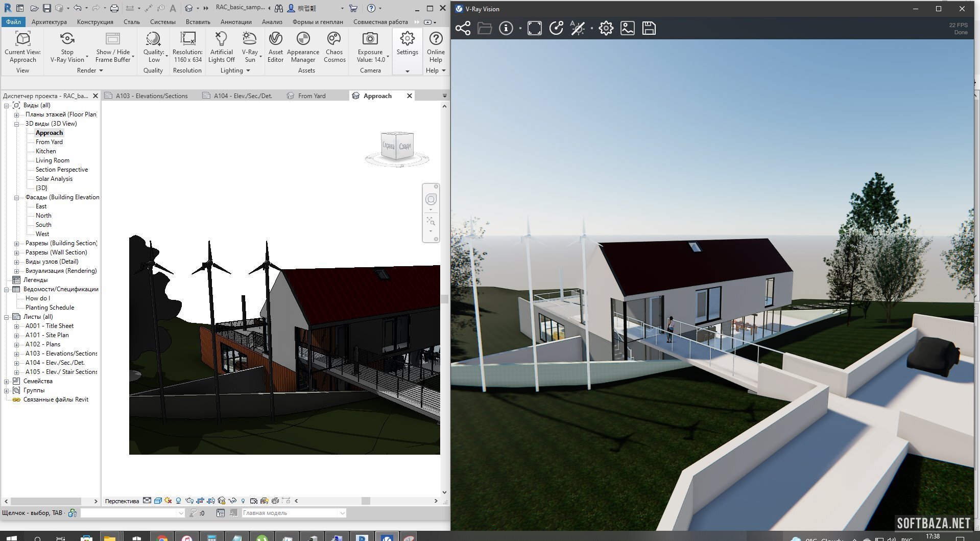This screenshot has width=980, height=541.
Task: Open the Архитектура ribbon tab
Action: (x=49, y=22)
